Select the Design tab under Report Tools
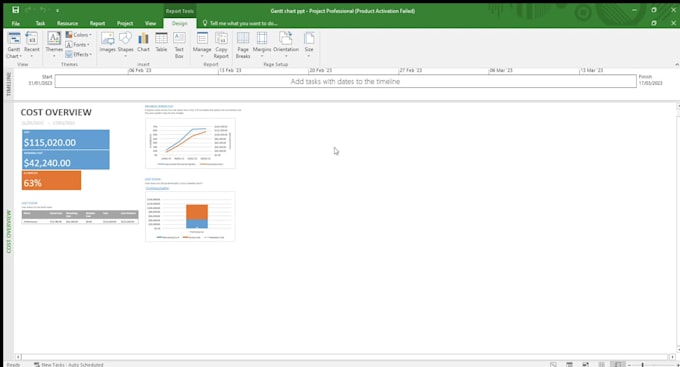This screenshot has width=680, height=367. coord(180,23)
